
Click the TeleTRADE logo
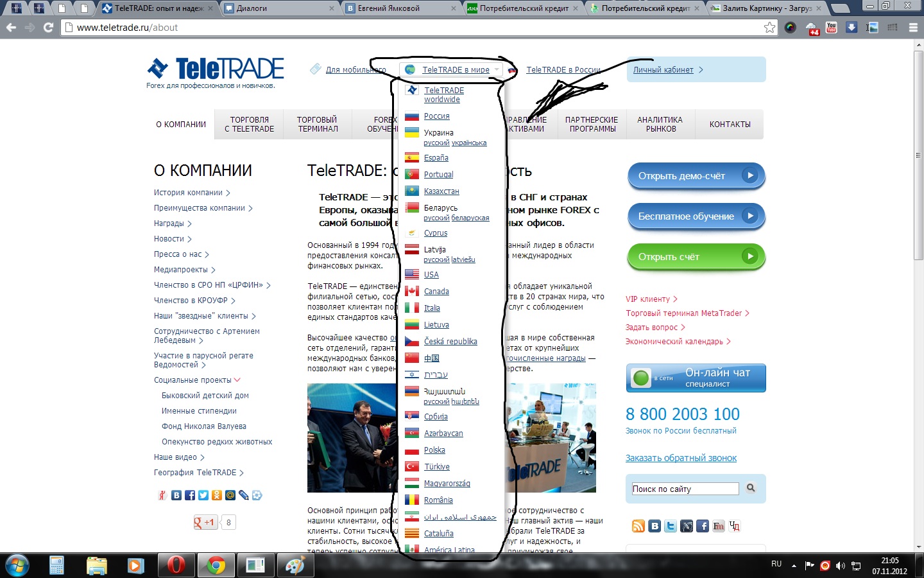(x=216, y=69)
